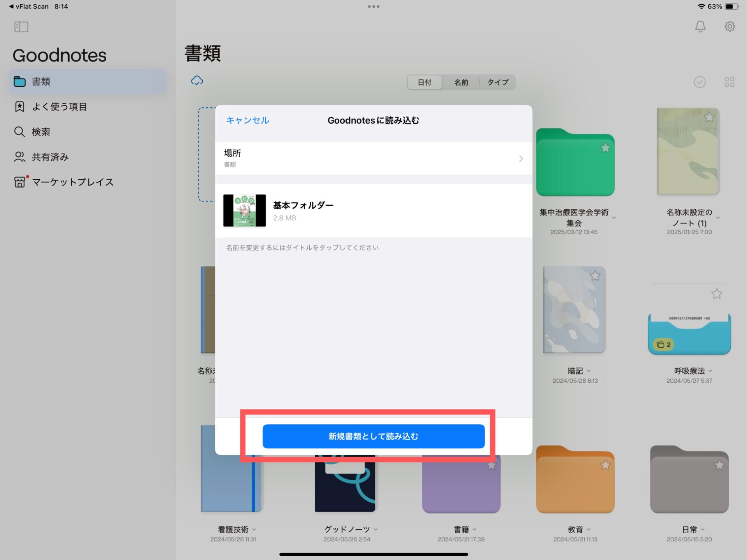Screen dimensions: 747x560
Task: Expand options chevron for 看護技術
Action: click(x=254, y=529)
